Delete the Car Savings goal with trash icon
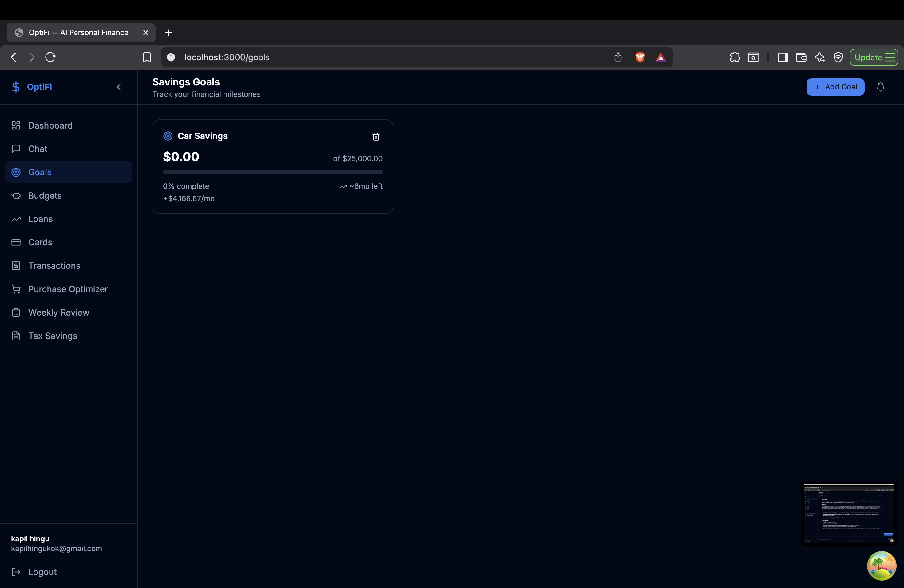The height and width of the screenshot is (588, 904). click(x=376, y=136)
